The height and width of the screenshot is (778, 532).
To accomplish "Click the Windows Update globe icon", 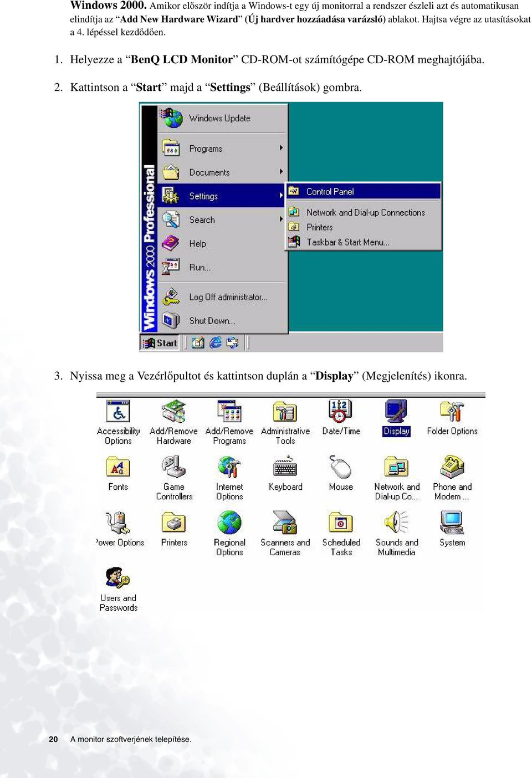I will coord(172,117).
